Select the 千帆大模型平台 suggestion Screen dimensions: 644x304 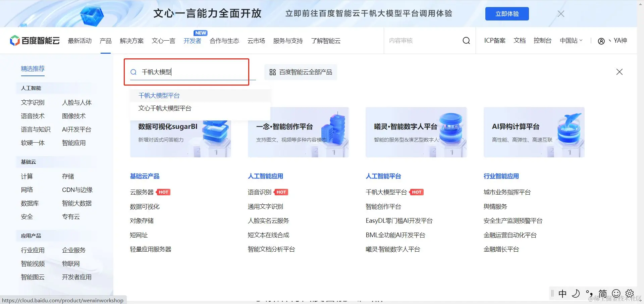click(x=200, y=96)
